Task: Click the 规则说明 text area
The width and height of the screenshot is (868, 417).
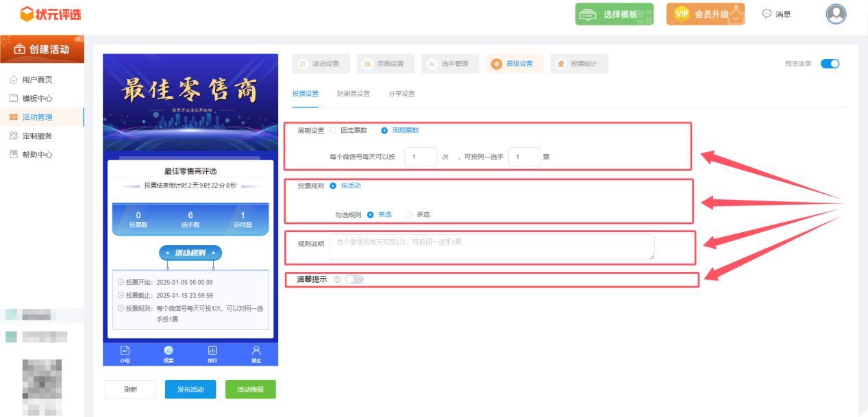Action: (492, 247)
